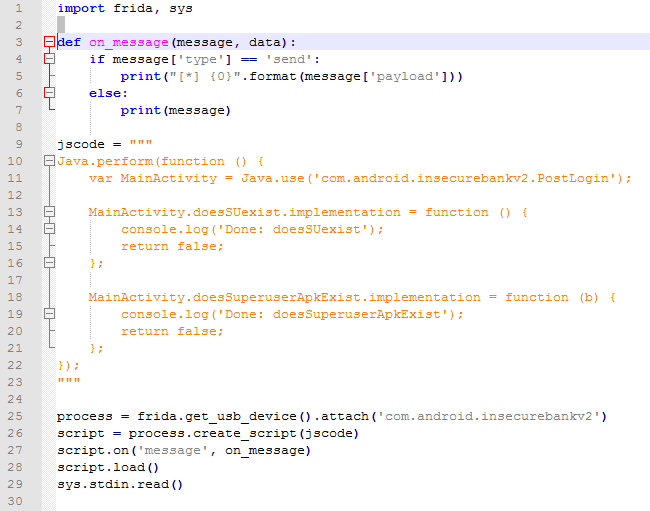Click line number 1 in the margin
Viewport: 650px width, 511px height.
point(19,8)
